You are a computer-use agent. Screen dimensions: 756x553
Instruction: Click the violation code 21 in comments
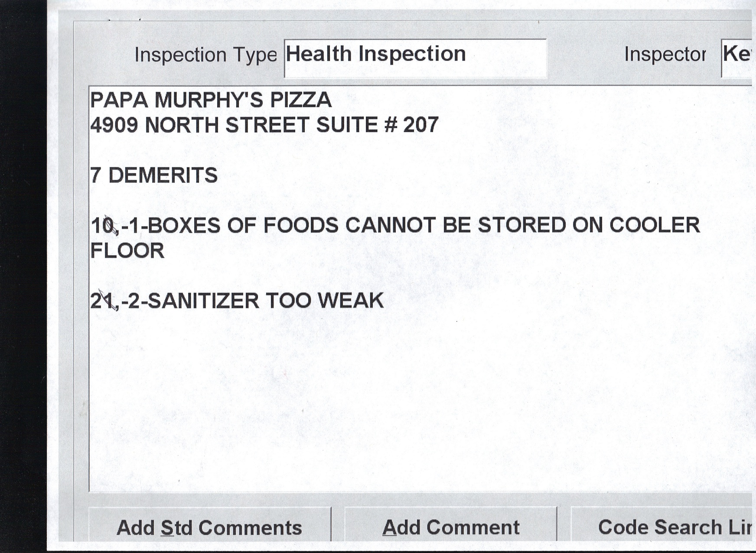102,301
